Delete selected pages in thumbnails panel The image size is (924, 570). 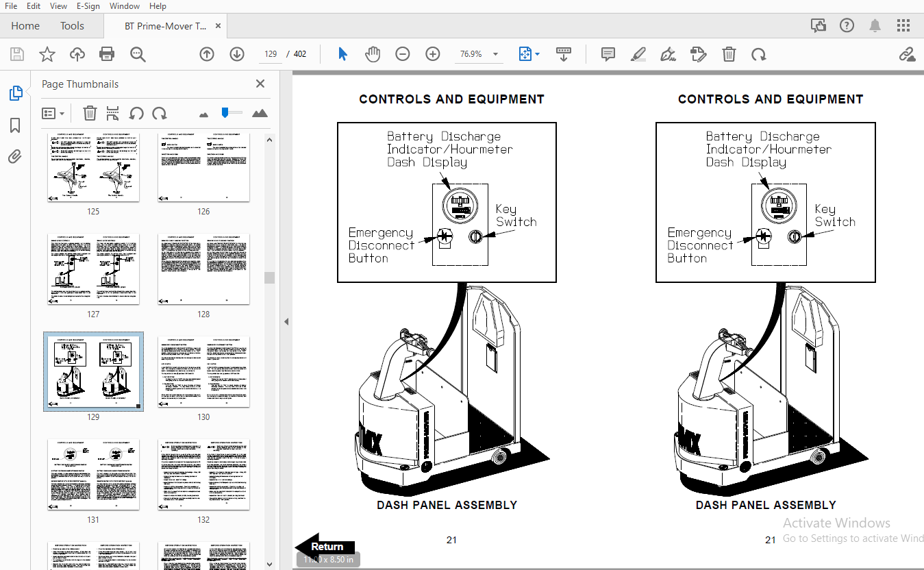90,113
